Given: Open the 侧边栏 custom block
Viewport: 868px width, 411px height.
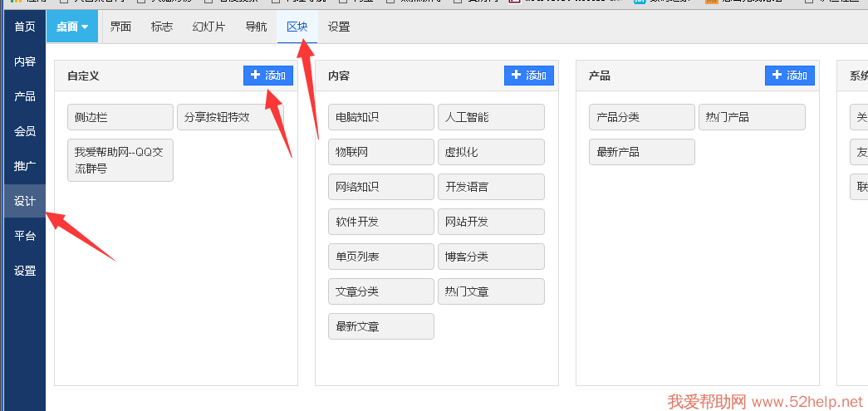Looking at the screenshot, I should (120, 117).
